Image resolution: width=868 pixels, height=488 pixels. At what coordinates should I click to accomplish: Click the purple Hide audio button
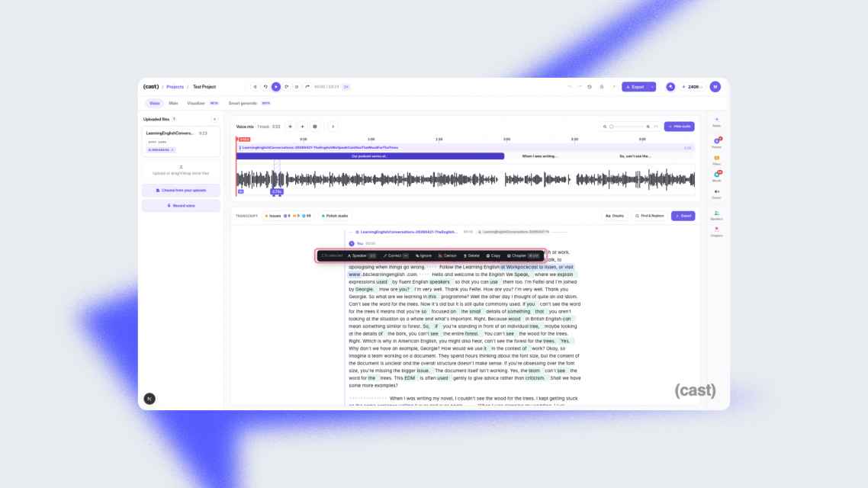pyautogui.click(x=680, y=127)
